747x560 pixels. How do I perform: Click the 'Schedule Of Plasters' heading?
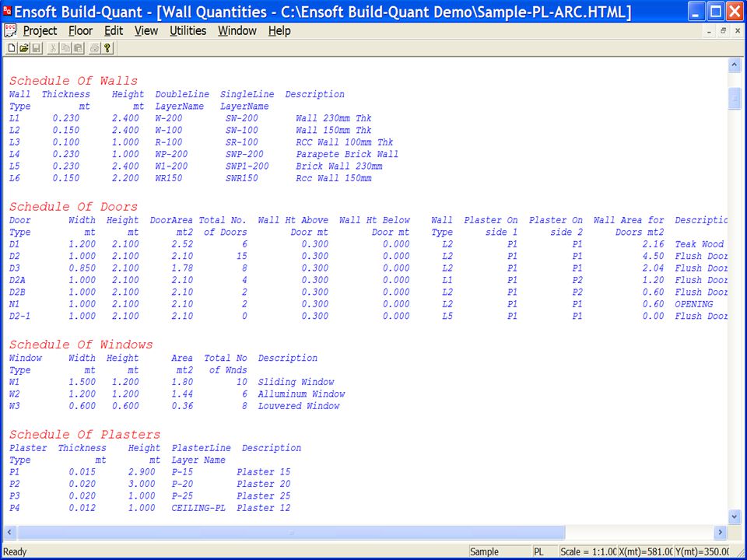click(x=85, y=435)
